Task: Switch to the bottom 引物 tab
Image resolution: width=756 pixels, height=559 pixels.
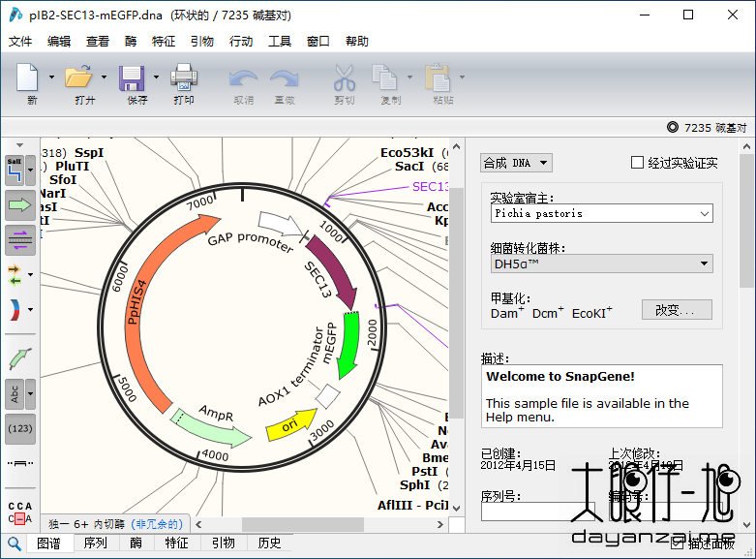Action: (x=224, y=543)
